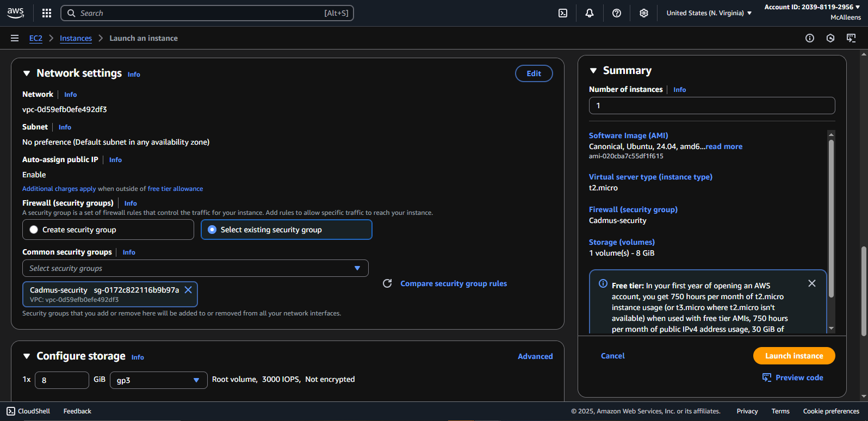Refresh the security groups list
This screenshot has width=868, height=421.
(x=387, y=283)
